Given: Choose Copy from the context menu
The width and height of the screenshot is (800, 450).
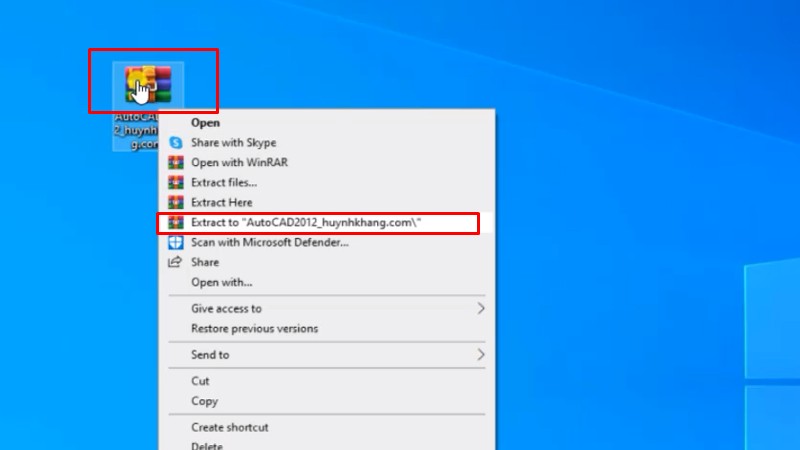Looking at the screenshot, I should tap(204, 401).
